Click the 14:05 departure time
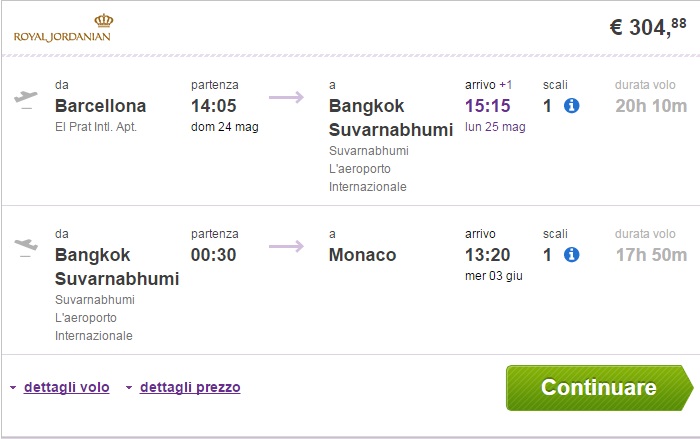The height and width of the screenshot is (439, 700). 213,106
